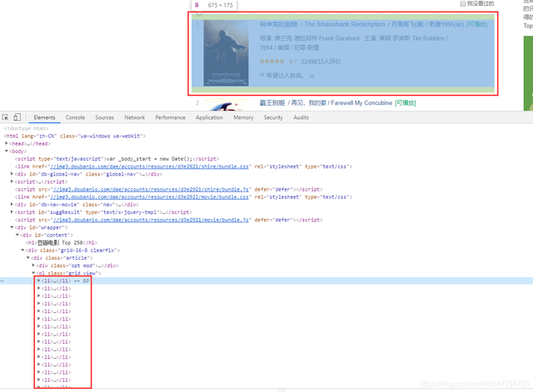533x392 pixels.
Task: Click the 可播放 tag beside Farewell My Concubine
Action: pyautogui.click(x=406, y=103)
